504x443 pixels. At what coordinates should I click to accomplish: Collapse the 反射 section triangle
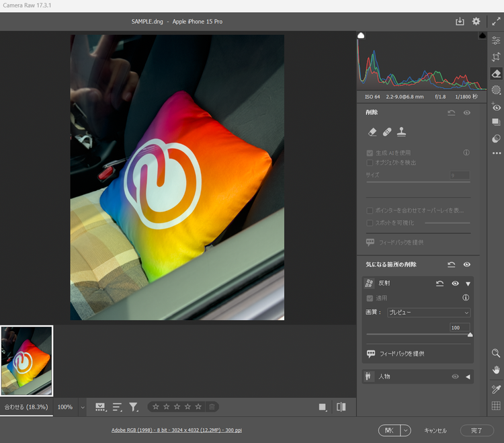[468, 284]
